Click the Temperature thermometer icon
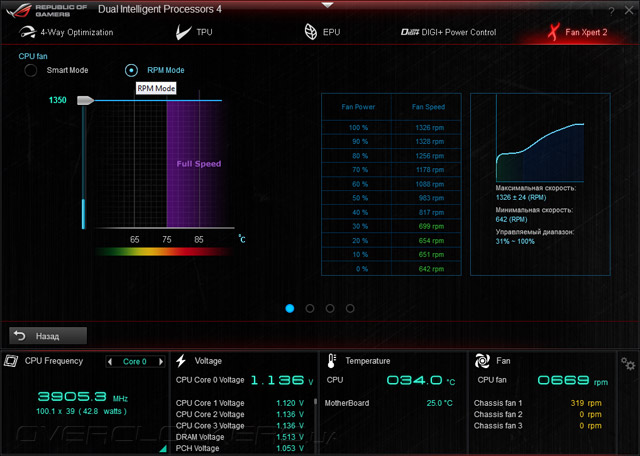 coord(332,361)
